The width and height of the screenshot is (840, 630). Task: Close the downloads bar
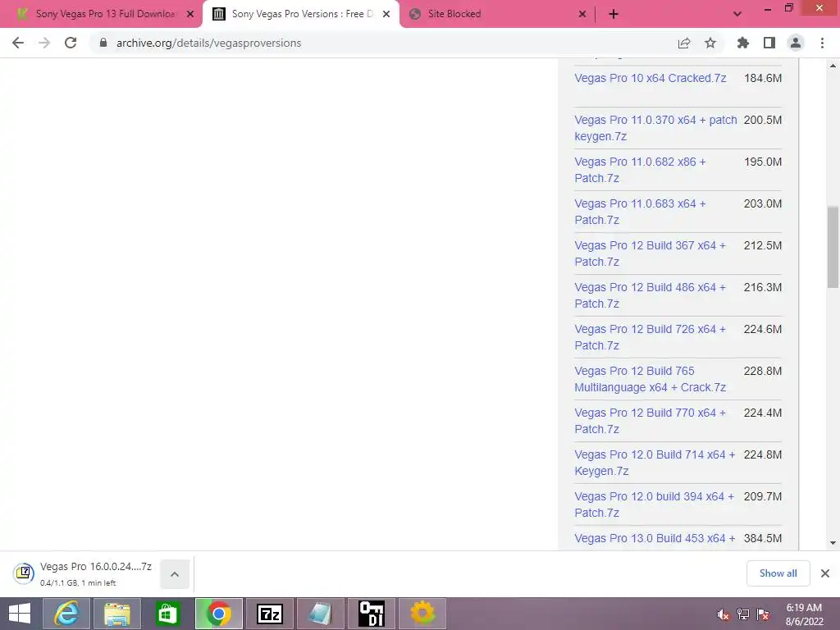(x=825, y=573)
